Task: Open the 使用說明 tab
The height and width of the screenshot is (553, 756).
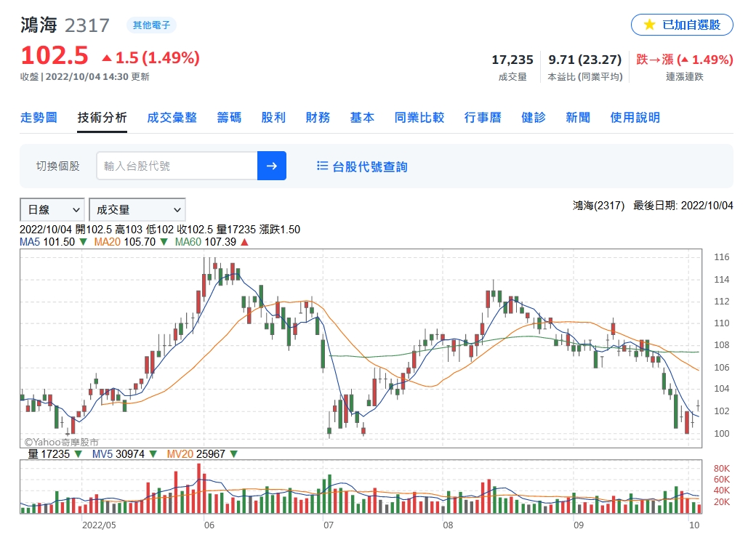Action: [x=635, y=118]
